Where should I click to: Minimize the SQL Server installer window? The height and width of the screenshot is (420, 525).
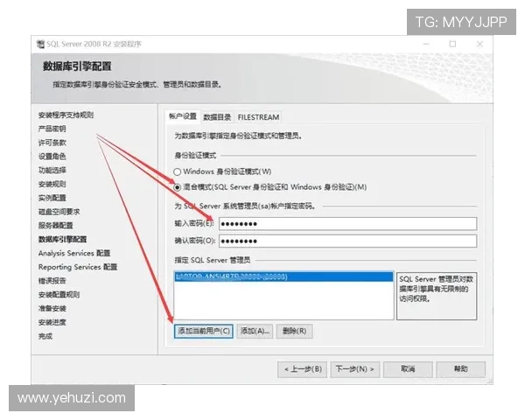[x=427, y=45]
